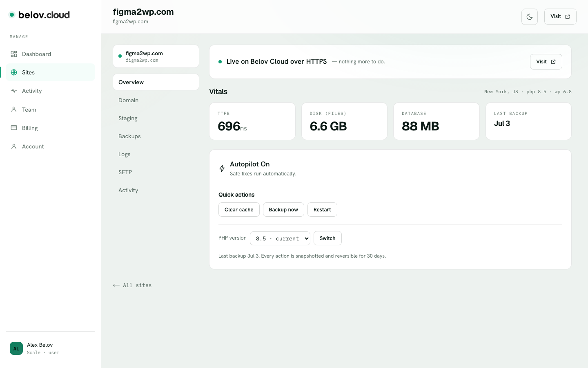Click the Database 88 MB card
588x368 pixels.
437,121
